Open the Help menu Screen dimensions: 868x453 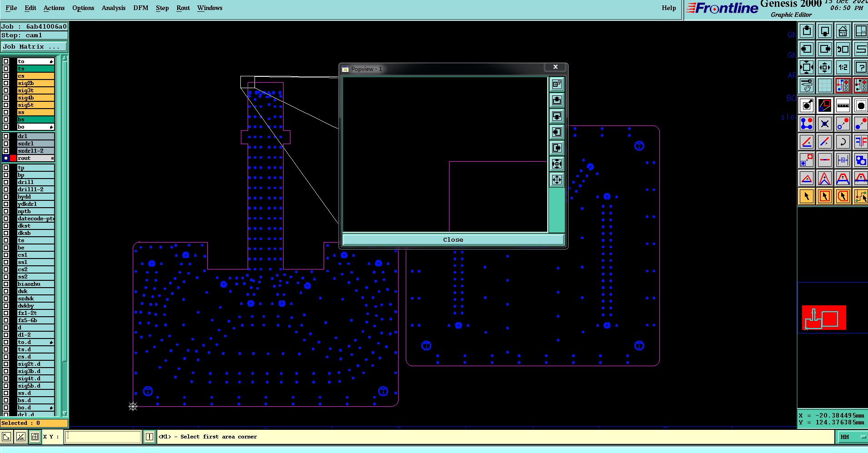(669, 8)
